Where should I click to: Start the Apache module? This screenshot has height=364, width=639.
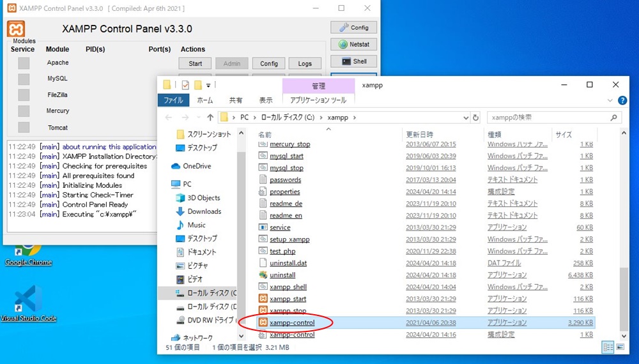tap(195, 63)
